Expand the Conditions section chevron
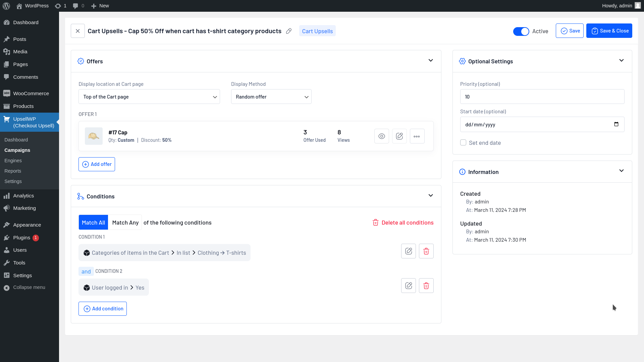 click(x=431, y=195)
